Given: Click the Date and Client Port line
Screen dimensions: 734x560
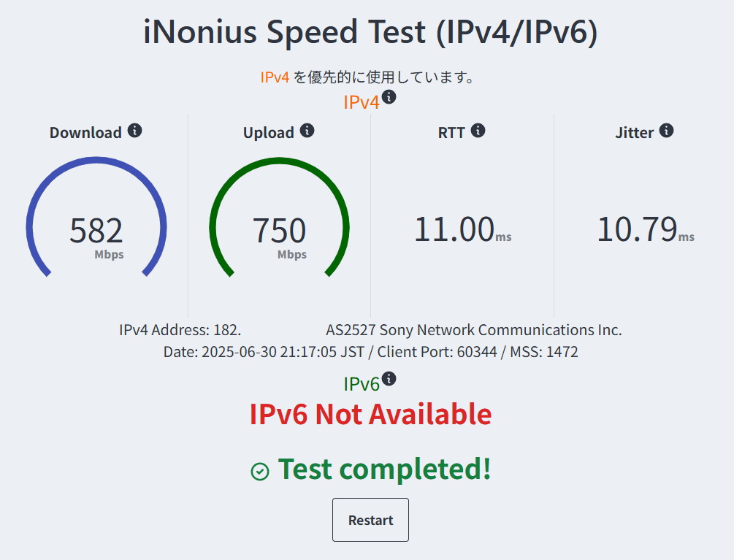Looking at the screenshot, I should coord(370,352).
